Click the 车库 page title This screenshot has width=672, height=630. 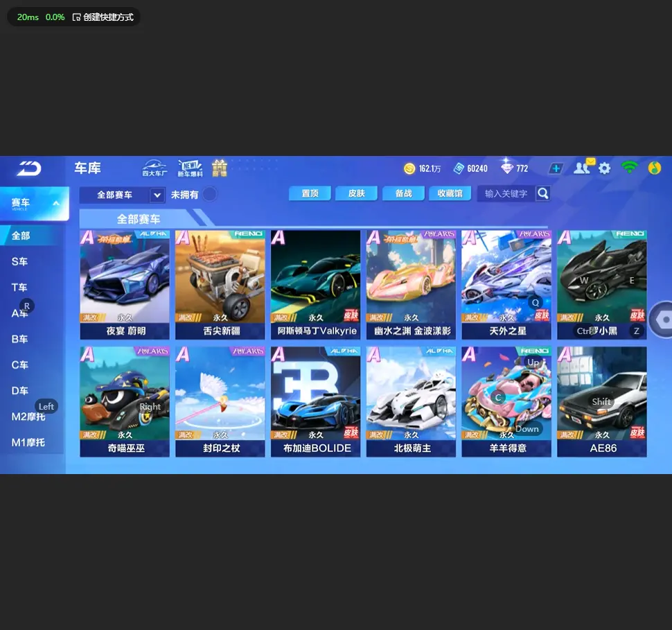pos(87,168)
